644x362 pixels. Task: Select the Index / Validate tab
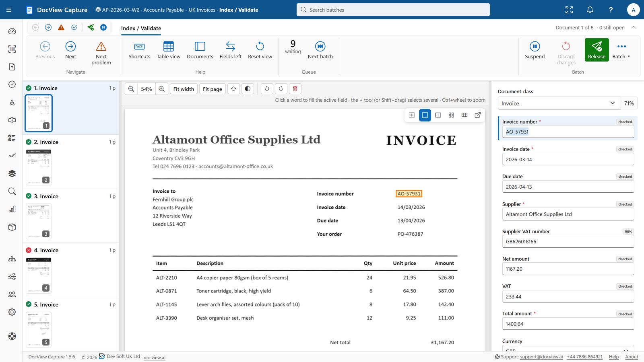141,28
